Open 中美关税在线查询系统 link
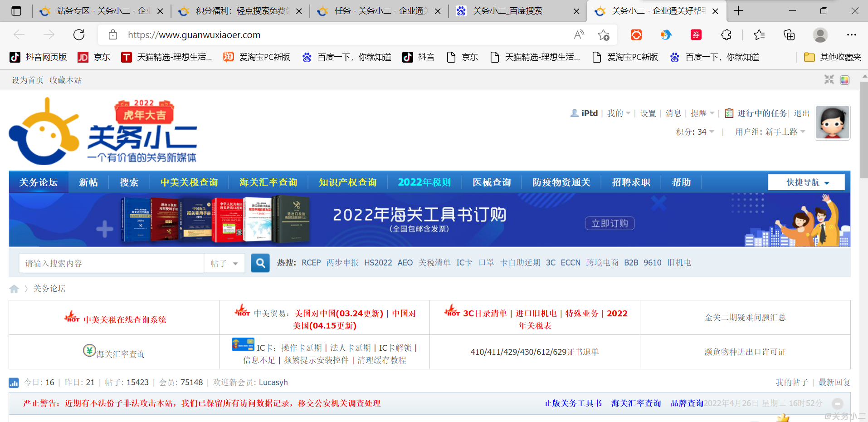868x422 pixels. point(125,320)
